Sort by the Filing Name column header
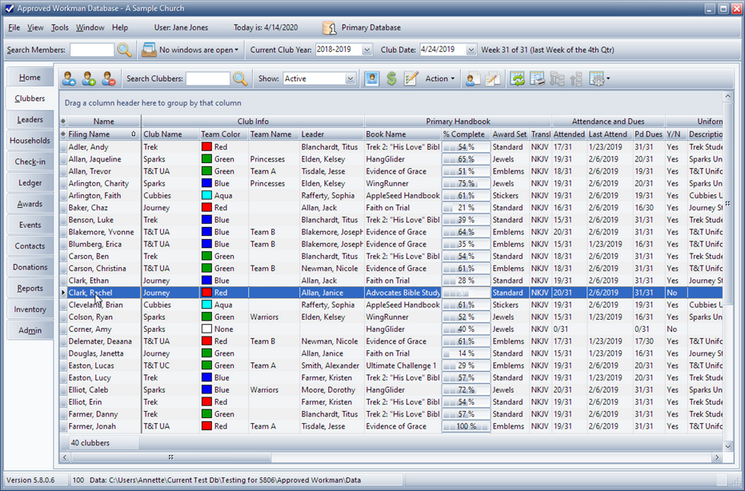 pos(90,133)
